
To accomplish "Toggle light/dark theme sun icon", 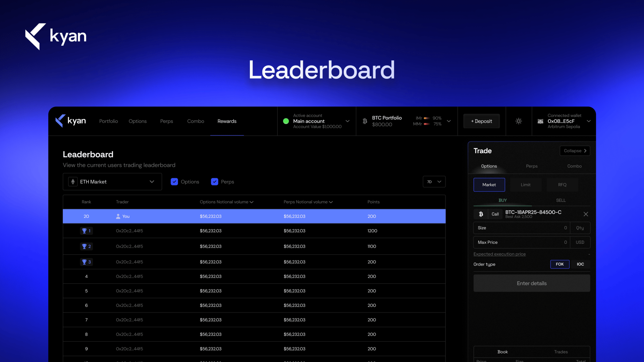I will [519, 121].
